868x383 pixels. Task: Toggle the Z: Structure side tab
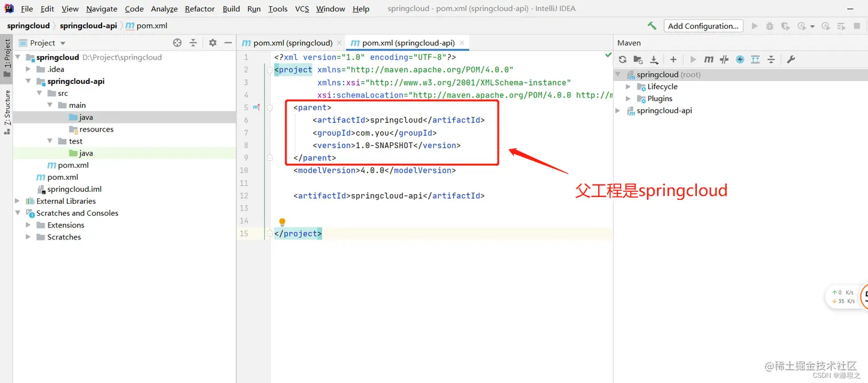tap(7, 112)
